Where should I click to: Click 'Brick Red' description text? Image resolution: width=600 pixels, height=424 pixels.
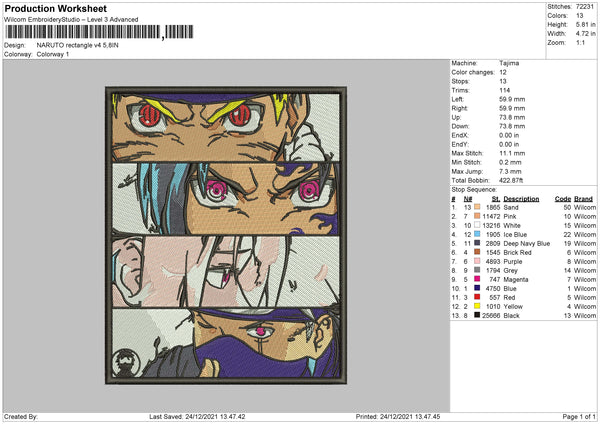[x=517, y=253]
